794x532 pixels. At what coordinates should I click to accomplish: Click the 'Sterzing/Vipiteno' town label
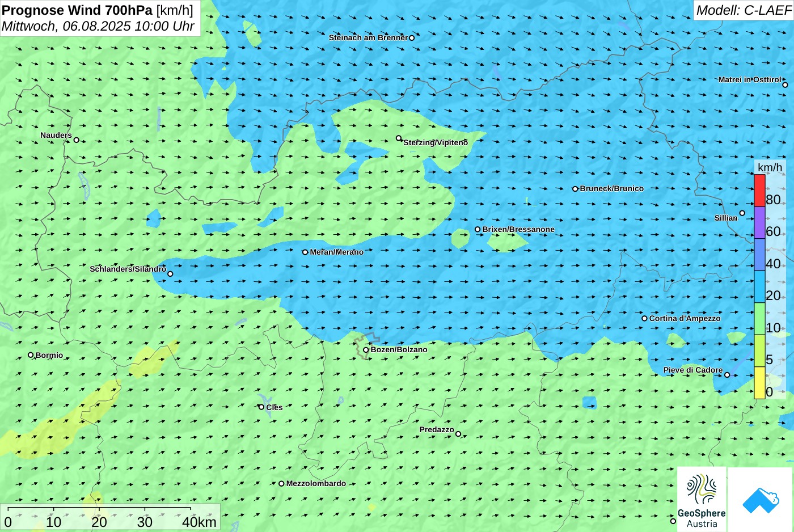click(x=436, y=142)
